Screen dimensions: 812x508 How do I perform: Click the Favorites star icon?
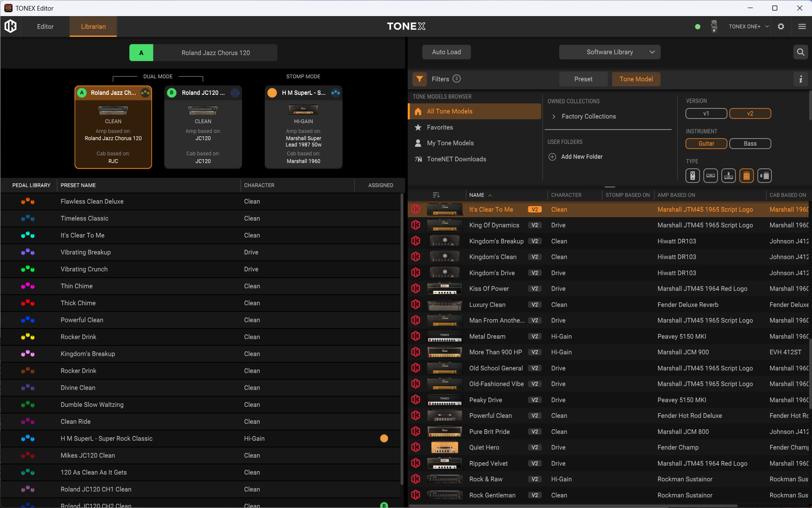[418, 127]
